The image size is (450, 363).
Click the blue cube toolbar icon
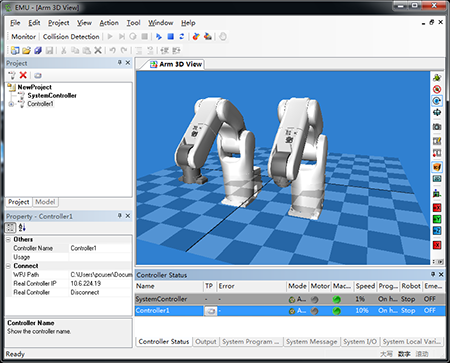[38, 50]
